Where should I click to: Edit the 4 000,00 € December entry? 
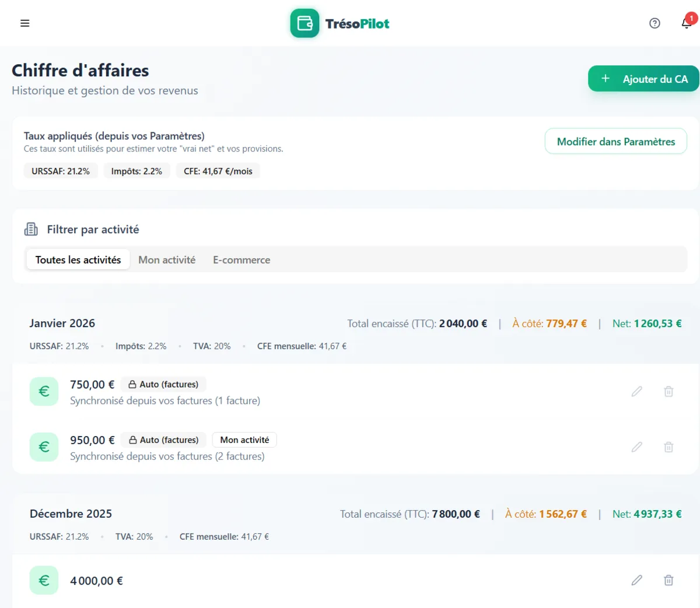click(x=636, y=580)
